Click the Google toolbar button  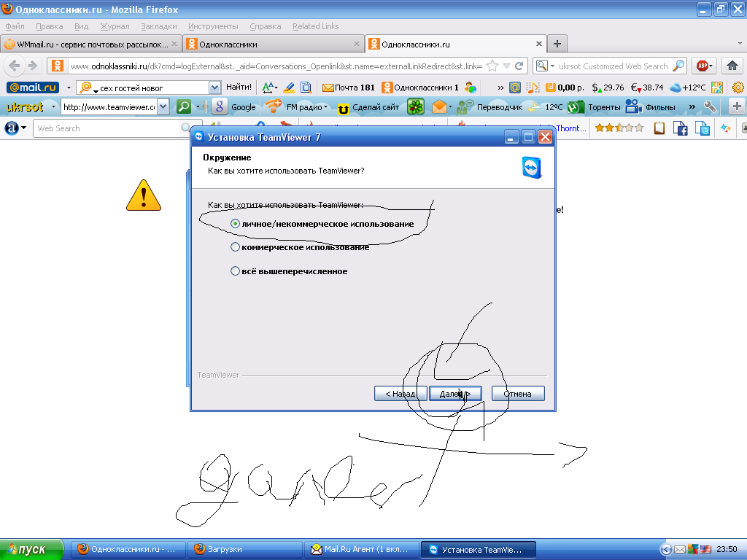234,106
